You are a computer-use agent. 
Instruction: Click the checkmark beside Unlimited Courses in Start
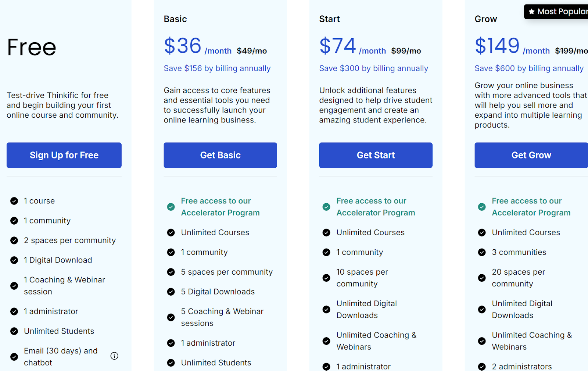pyautogui.click(x=326, y=232)
